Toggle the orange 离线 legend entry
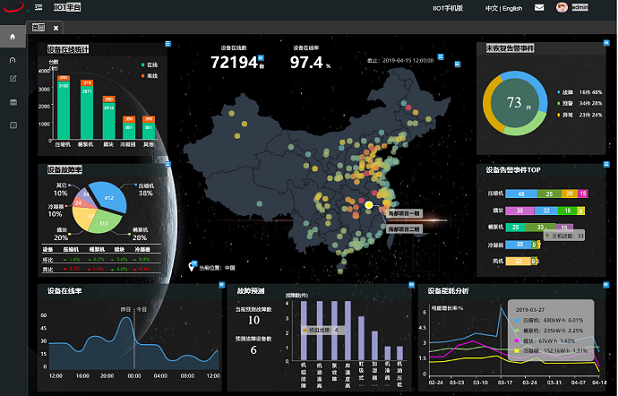 pyautogui.click(x=149, y=76)
